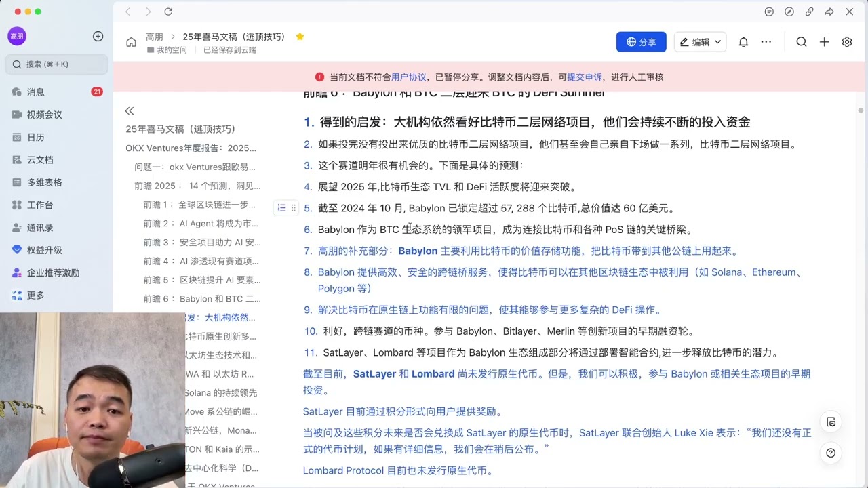Select outline item 前瞻 6: Babylon 和 BTC
868x488 pixels.
coord(202,299)
